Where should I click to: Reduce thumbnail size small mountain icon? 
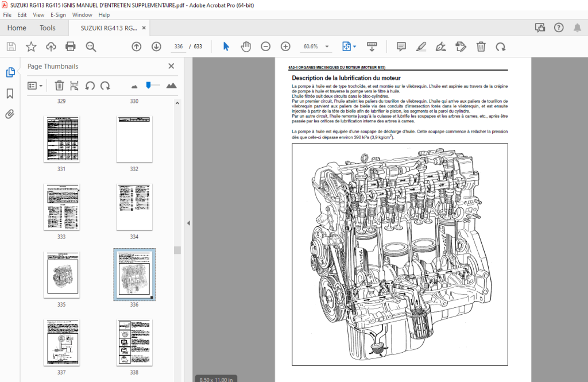[x=134, y=87]
